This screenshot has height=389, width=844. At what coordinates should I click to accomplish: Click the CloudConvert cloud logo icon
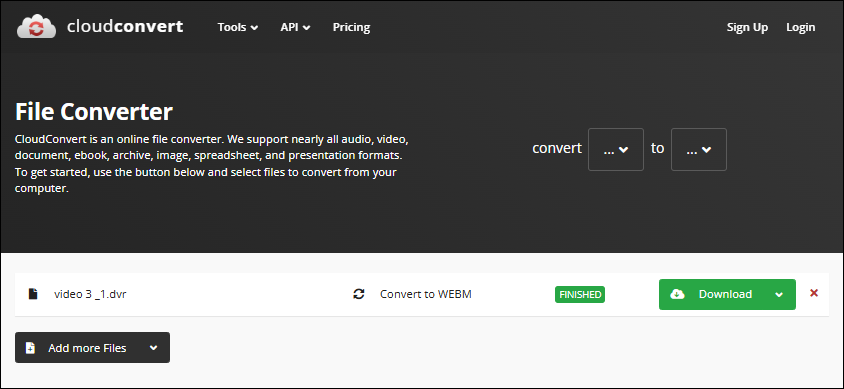tap(37, 27)
